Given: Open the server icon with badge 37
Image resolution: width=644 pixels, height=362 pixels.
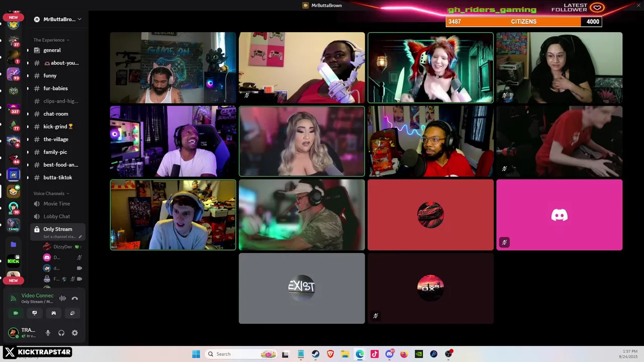Looking at the screenshot, I should 14,40.
